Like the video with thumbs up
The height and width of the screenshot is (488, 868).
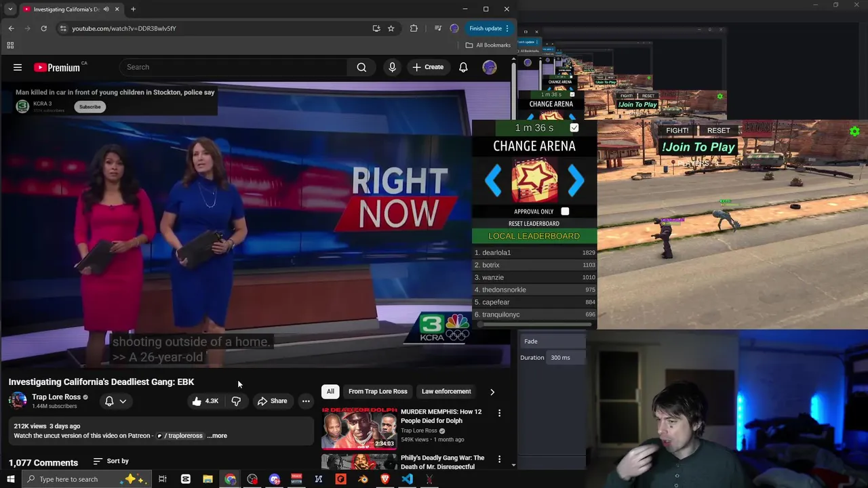204,401
